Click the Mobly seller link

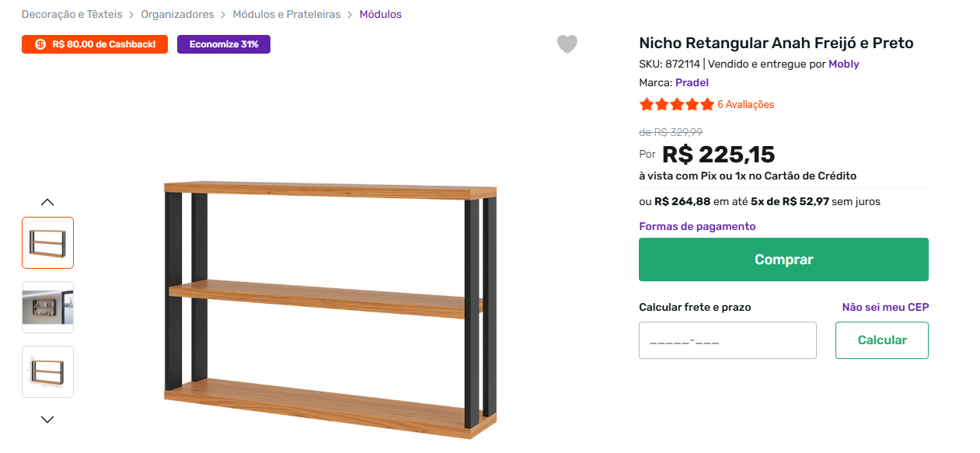point(843,64)
